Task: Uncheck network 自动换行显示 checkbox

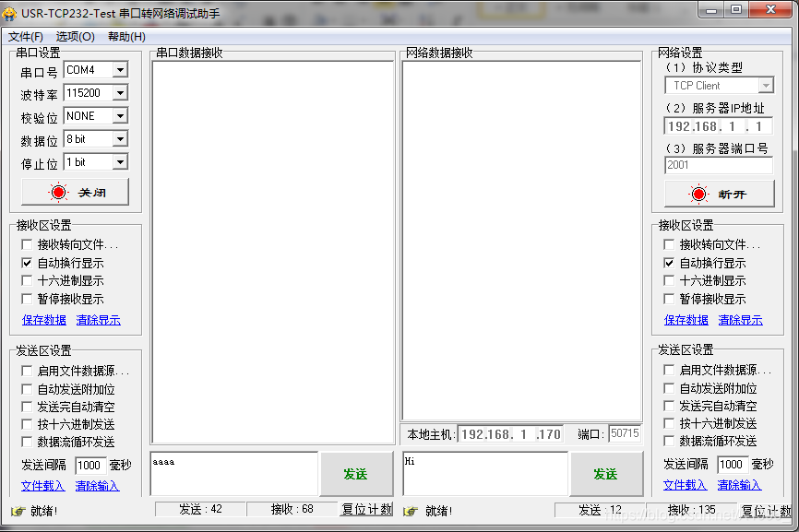Action: 669,263
